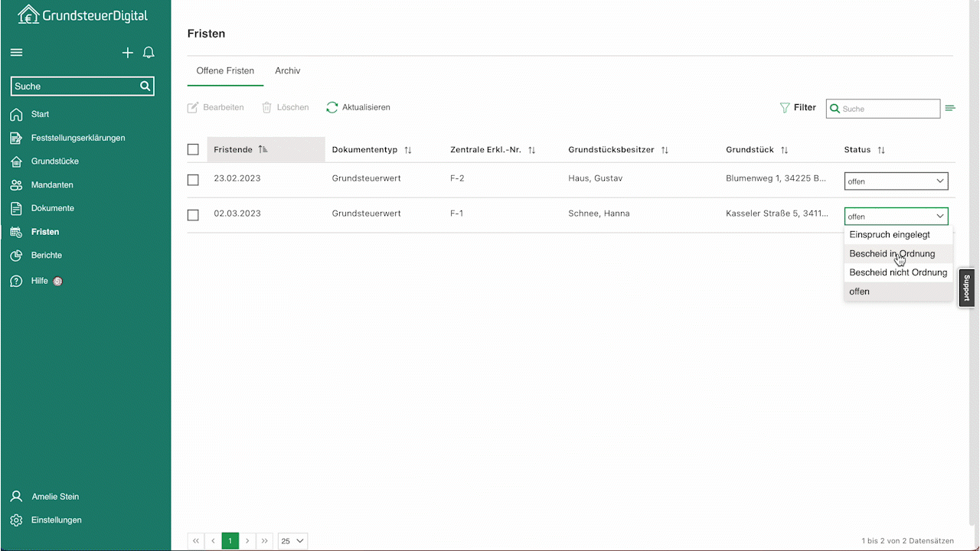Click the Einstellungen gear icon
This screenshot has height=551, width=980.
16,520
